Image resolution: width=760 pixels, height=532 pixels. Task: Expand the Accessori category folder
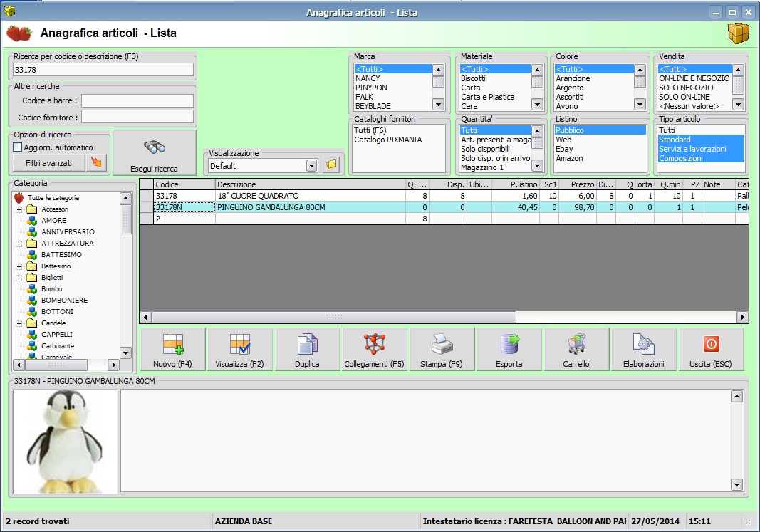(19, 209)
